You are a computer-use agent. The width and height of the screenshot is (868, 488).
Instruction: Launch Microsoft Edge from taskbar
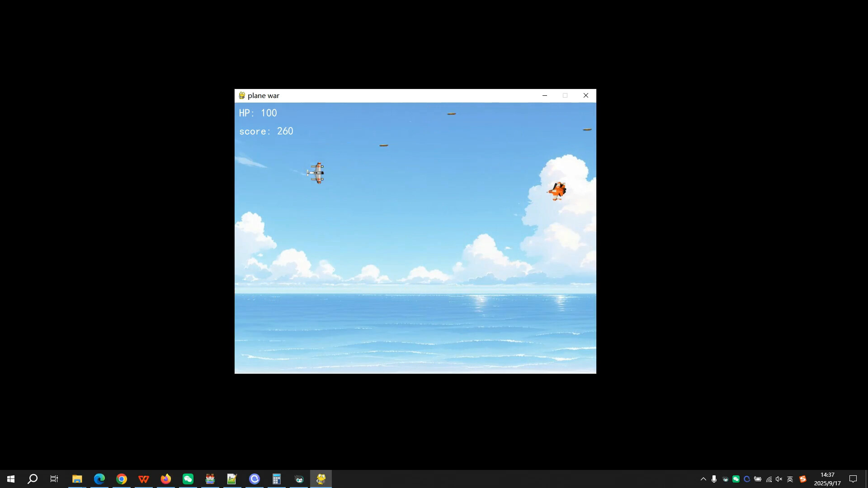point(99,479)
